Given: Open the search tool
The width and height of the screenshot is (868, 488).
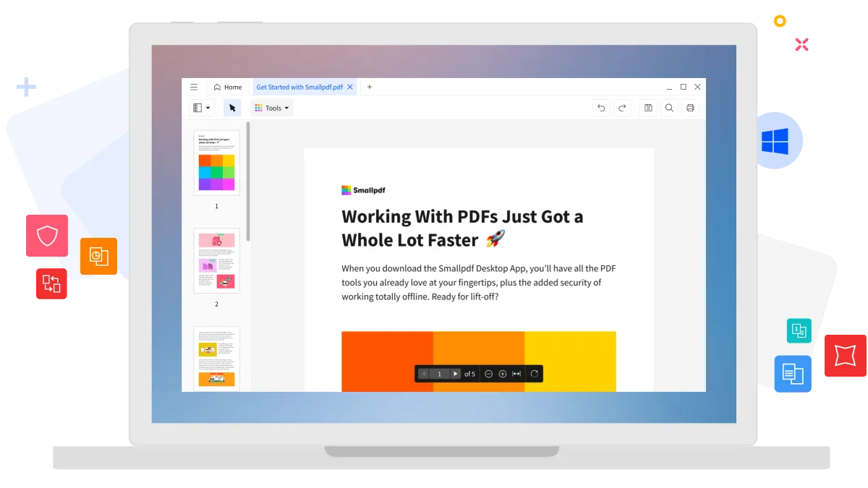Looking at the screenshot, I should click(669, 107).
